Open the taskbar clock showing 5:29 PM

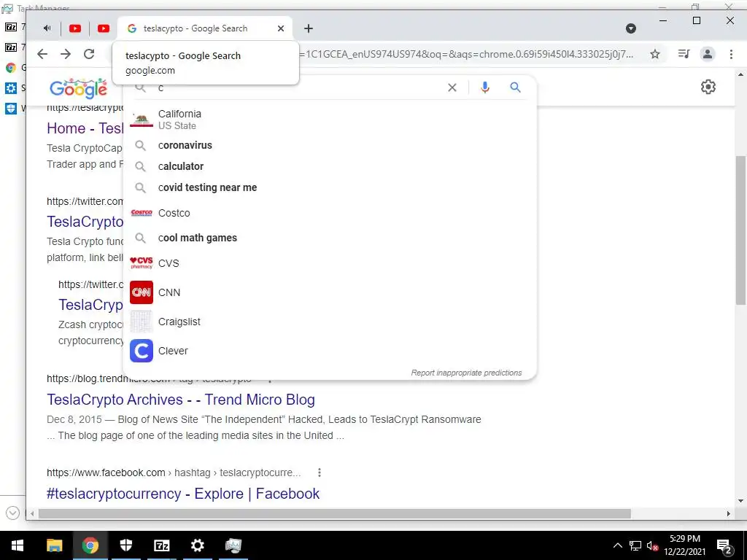tap(684, 545)
